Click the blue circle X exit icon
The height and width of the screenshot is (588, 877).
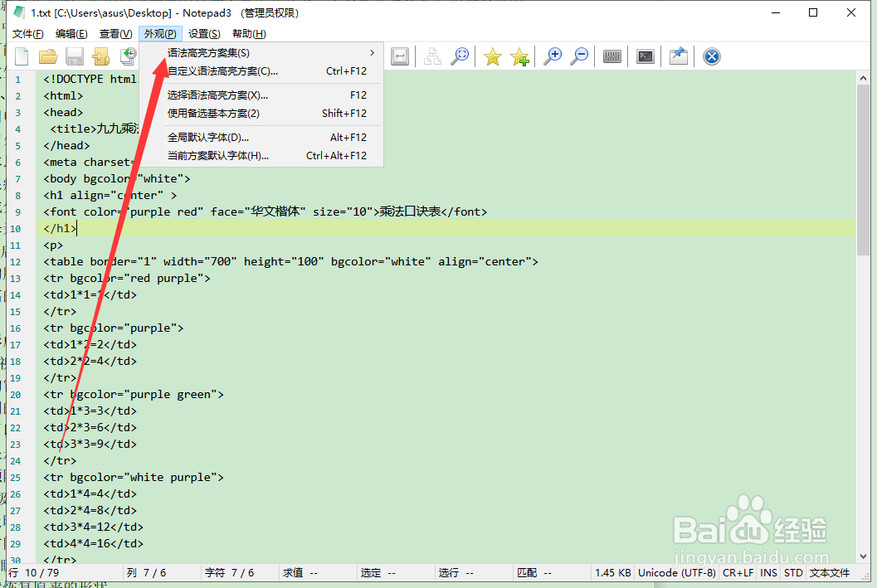(x=711, y=56)
